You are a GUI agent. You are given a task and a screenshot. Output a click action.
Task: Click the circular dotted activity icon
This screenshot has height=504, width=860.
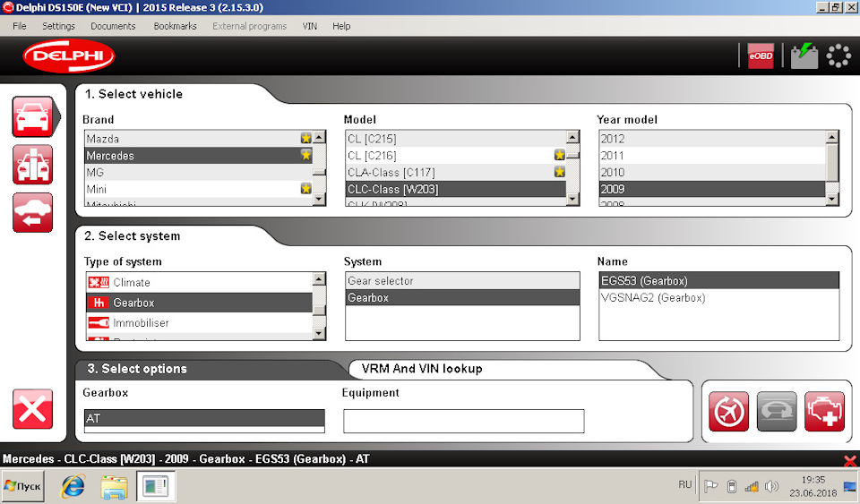tap(838, 56)
